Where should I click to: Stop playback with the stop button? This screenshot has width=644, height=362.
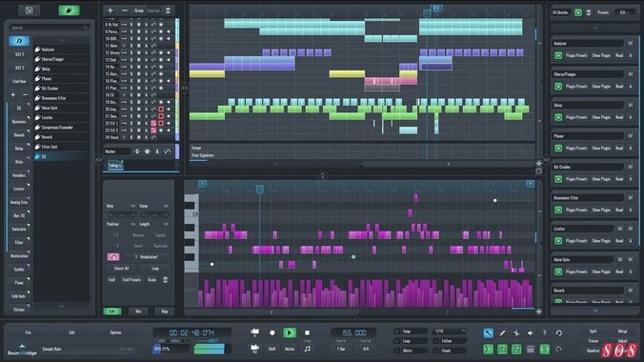pyautogui.click(x=307, y=332)
